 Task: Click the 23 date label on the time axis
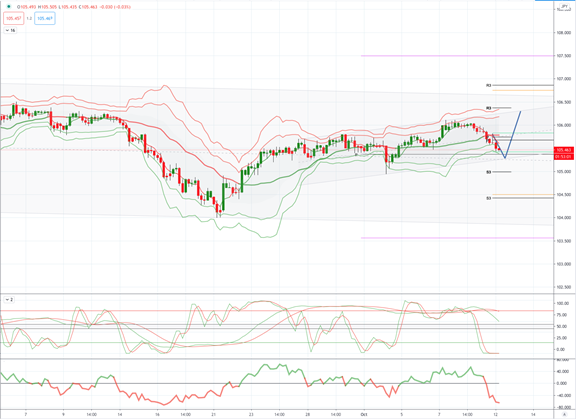pyautogui.click(x=251, y=414)
